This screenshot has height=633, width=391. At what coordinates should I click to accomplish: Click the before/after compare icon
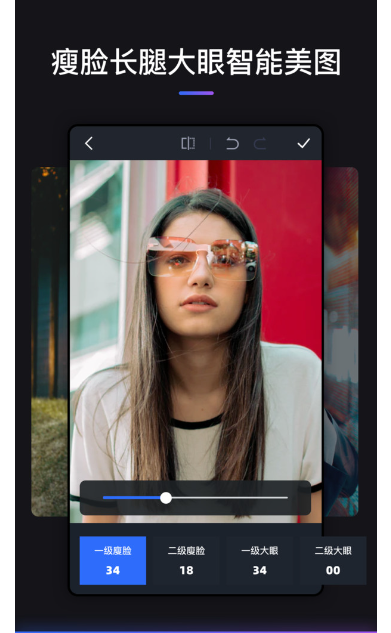188,143
